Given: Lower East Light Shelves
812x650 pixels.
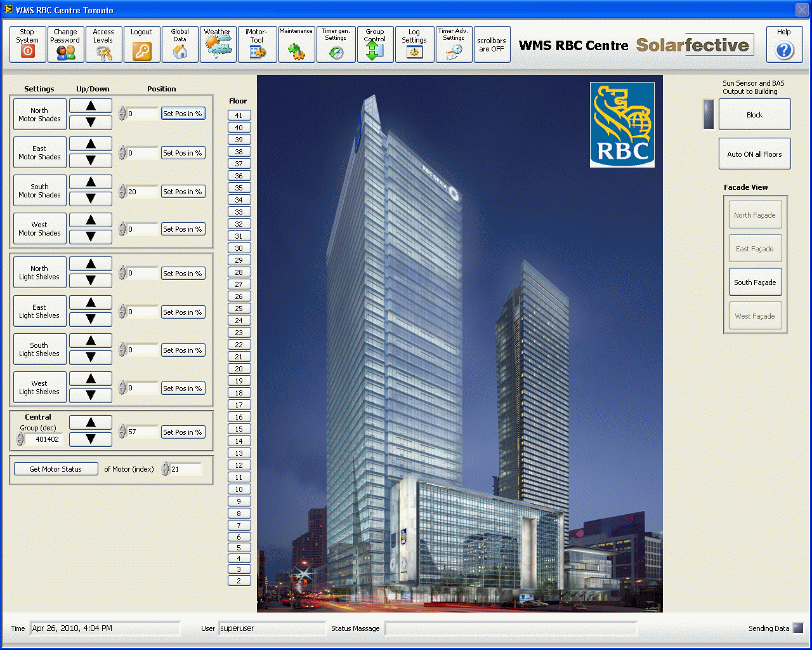Looking at the screenshot, I should [x=91, y=319].
